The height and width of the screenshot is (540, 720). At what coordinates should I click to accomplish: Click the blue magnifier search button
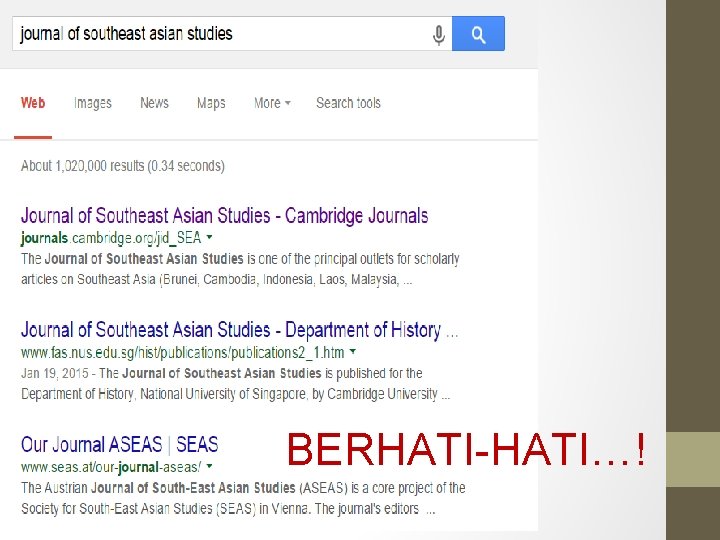pyautogui.click(x=478, y=34)
